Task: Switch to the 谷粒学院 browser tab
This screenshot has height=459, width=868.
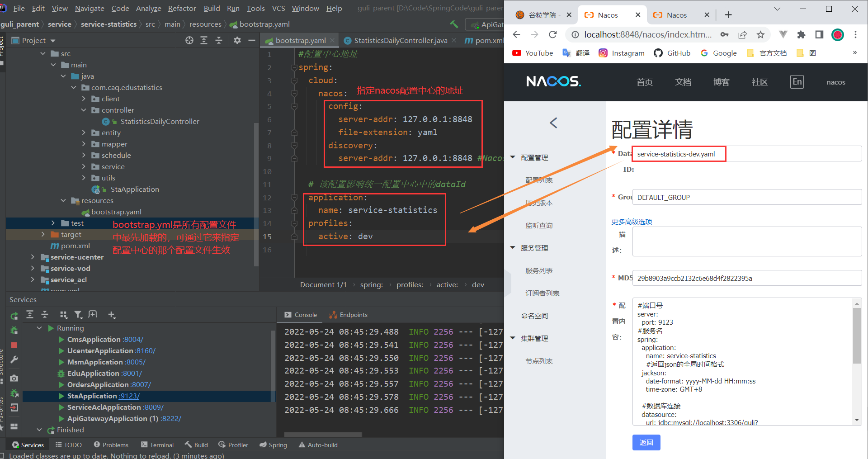Action: 542,15
